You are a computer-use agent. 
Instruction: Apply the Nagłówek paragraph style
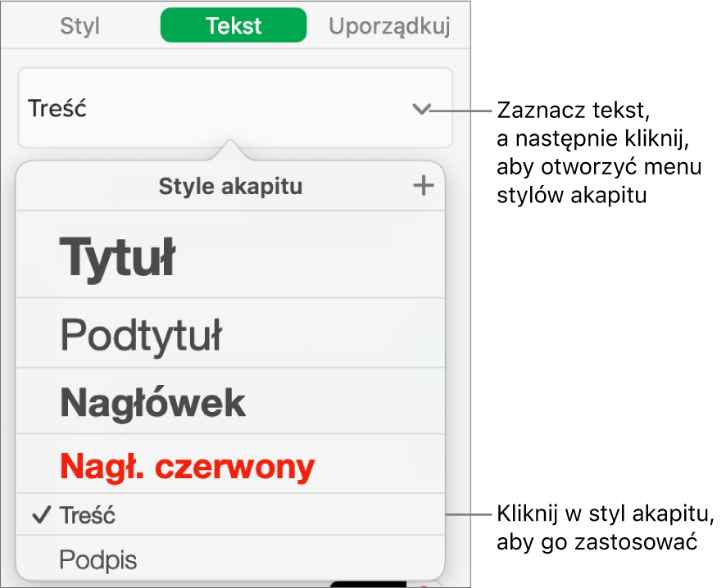[230, 401]
